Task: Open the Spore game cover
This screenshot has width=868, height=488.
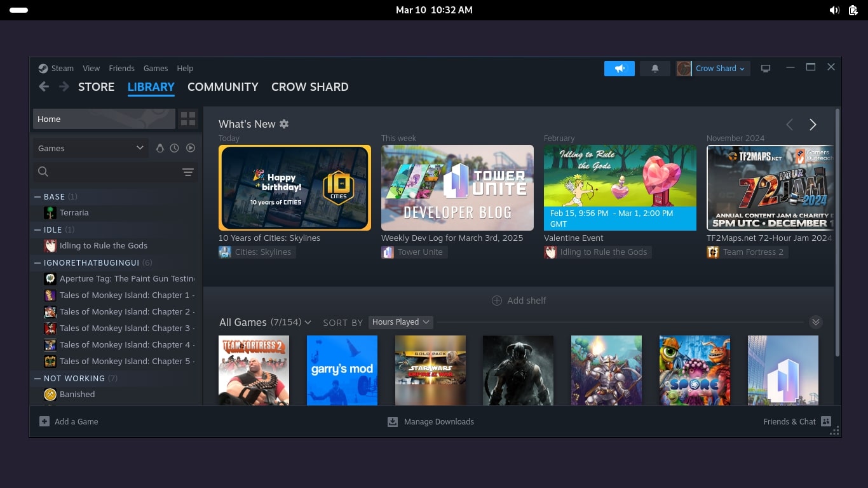Action: (695, 370)
